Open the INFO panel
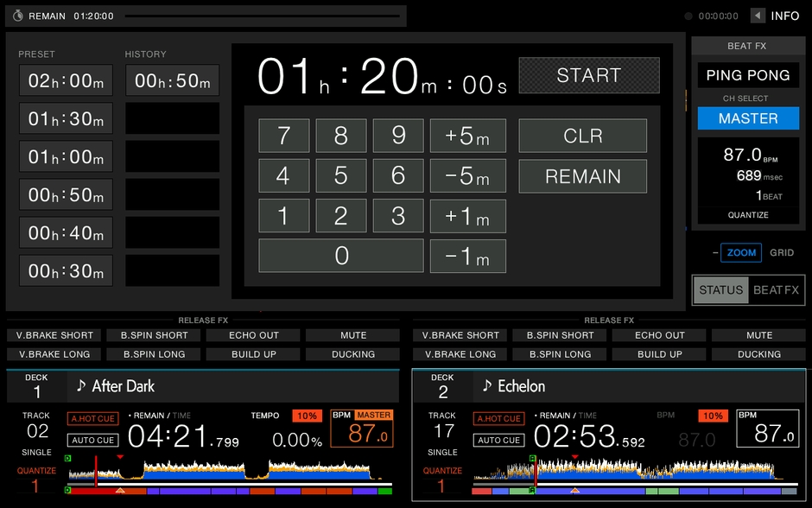The height and width of the screenshot is (508, 812). pyautogui.click(x=782, y=16)
